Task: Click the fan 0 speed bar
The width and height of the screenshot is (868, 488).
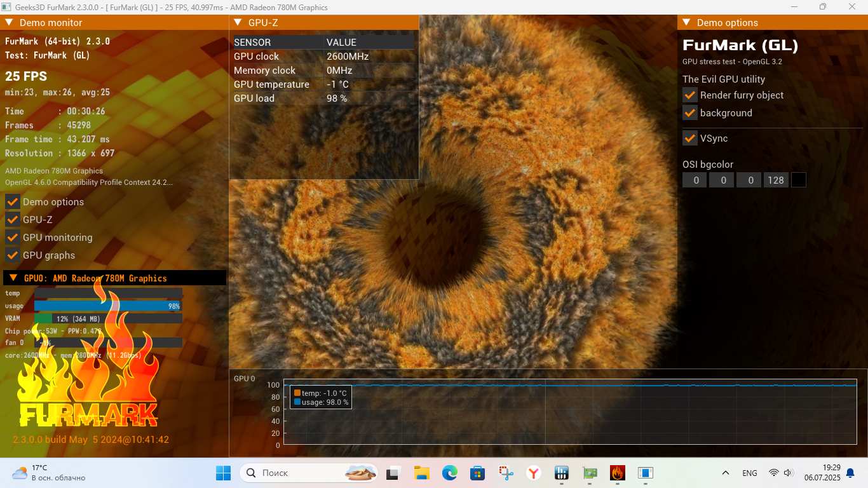Action: click(108, 342)
